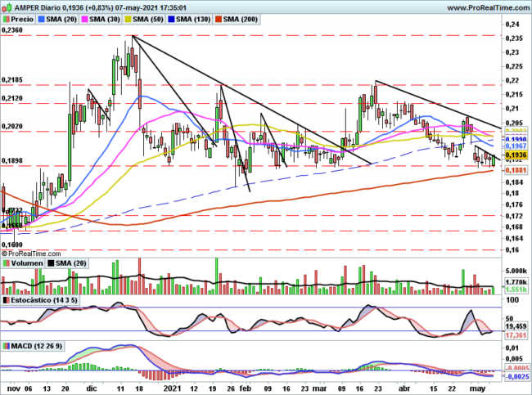Click the SMA (30) legend entry
Viewport: 532px width, 395px height.
click(x=105, y=19)
